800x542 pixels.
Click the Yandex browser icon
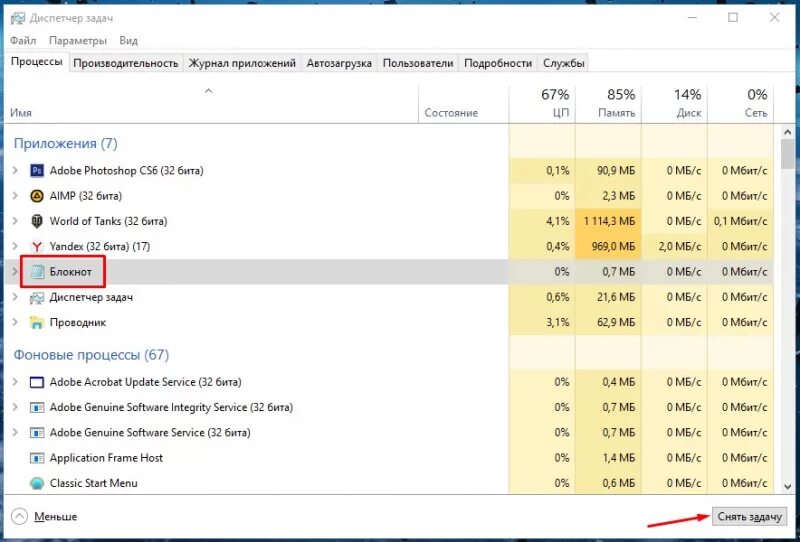click(37, 247)
